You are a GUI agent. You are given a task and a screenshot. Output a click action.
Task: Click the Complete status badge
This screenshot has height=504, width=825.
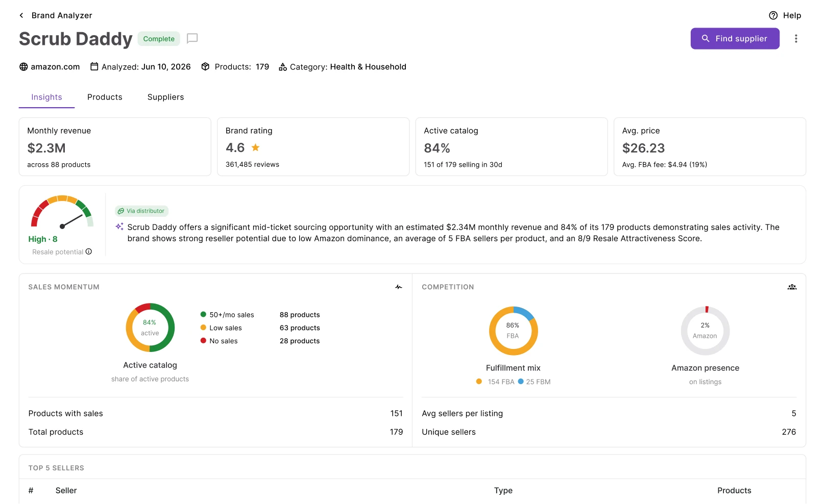159,39
